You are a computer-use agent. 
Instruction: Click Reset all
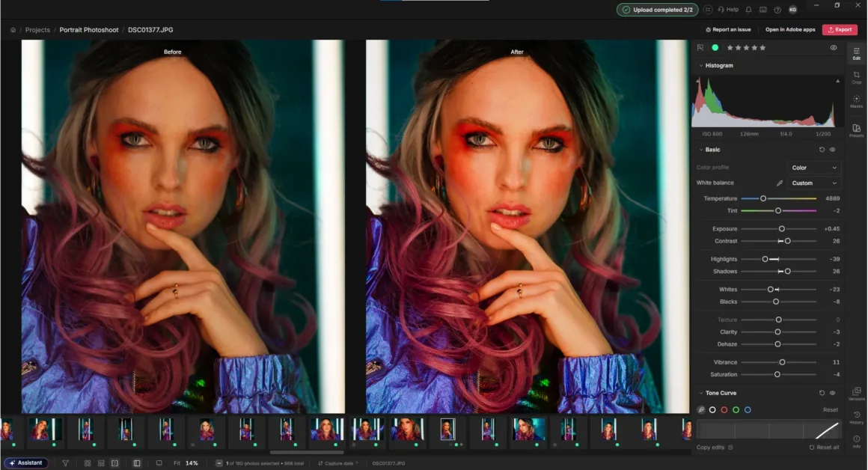pos(824,448)
